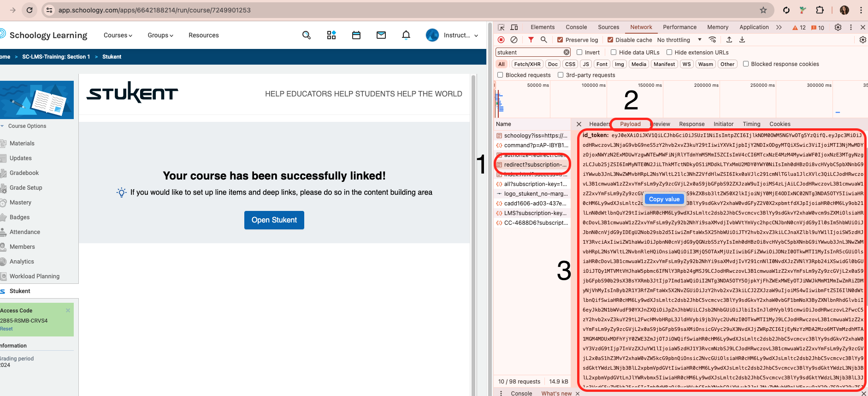Open the Schoology calendar icon
The height and width of the screenshot is (396, 868).
[356, 35]
